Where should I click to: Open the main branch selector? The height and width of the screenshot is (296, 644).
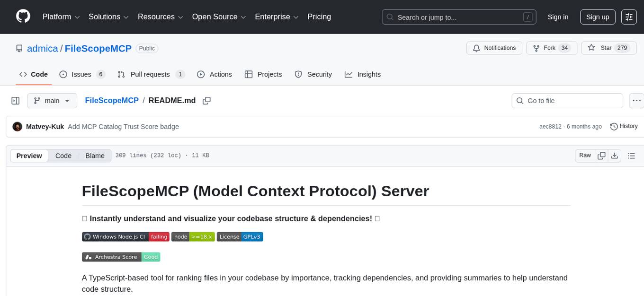pos(52,100)
